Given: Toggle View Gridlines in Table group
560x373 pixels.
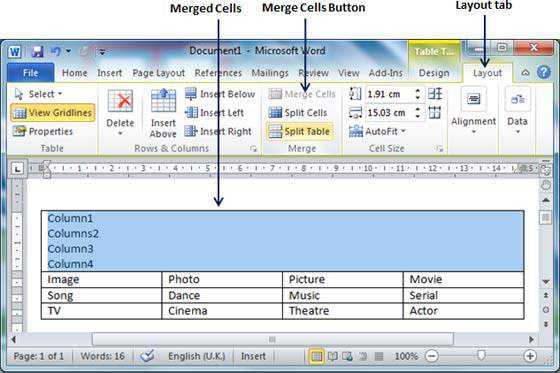Looking at the screenshot, I should click(x=52, y=113).
